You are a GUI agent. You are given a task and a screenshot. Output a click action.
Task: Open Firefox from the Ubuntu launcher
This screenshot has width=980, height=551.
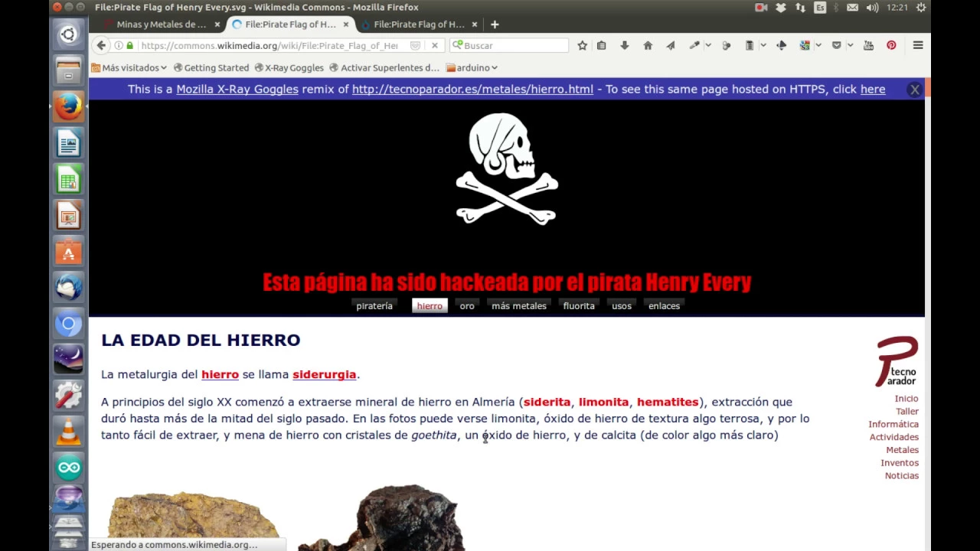coord(68,106)
